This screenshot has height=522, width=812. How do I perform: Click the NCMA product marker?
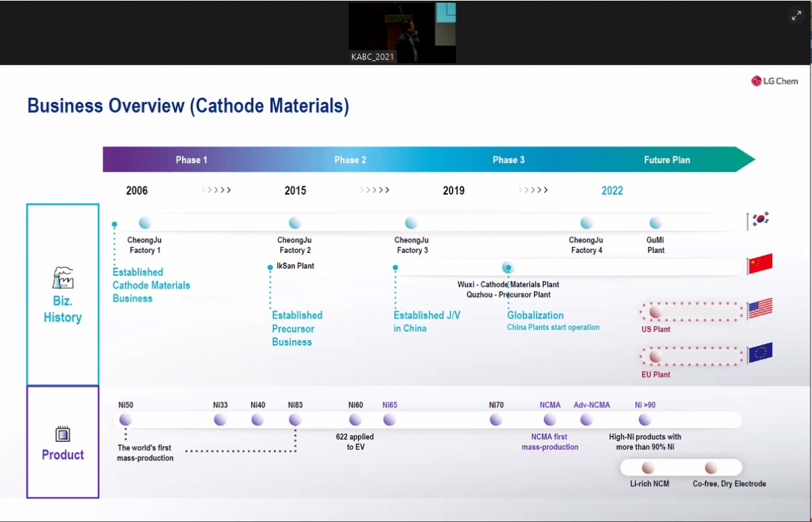(x=549, y=420)
